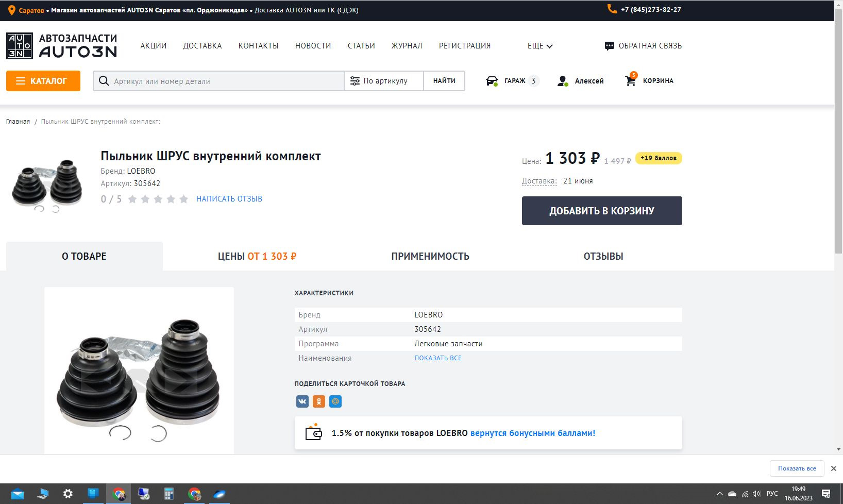The image size is (843, 504).
Task: Click the Показать все downloads button
Action: click(797, 468)
